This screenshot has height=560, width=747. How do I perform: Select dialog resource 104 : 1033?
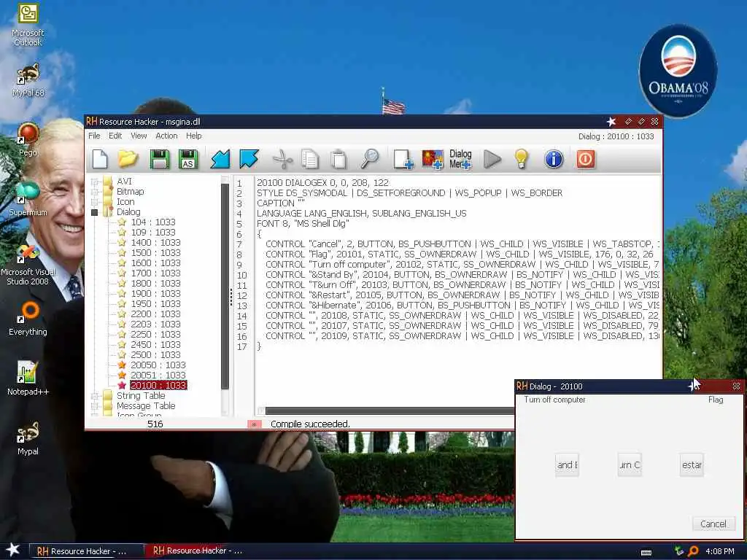point(153,222)
